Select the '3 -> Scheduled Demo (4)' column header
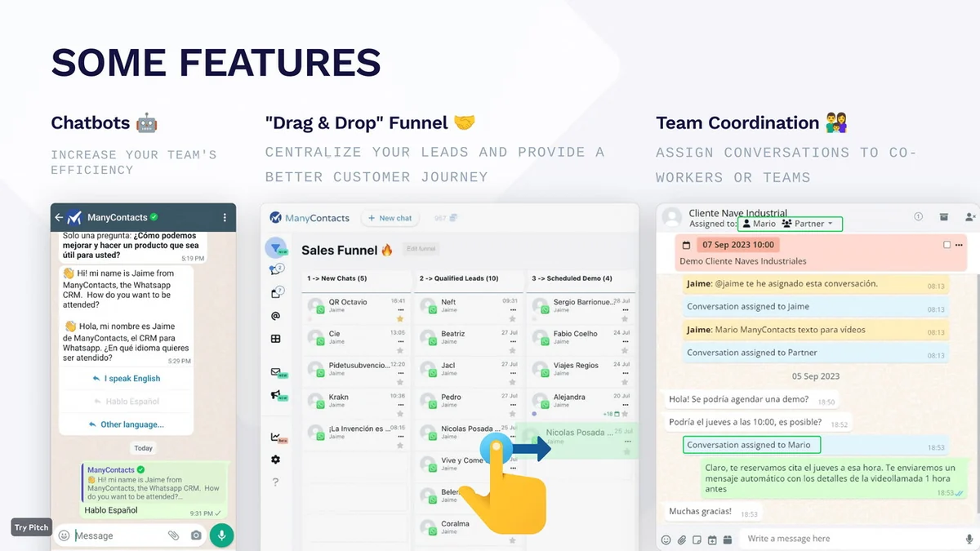 (572, 278)
